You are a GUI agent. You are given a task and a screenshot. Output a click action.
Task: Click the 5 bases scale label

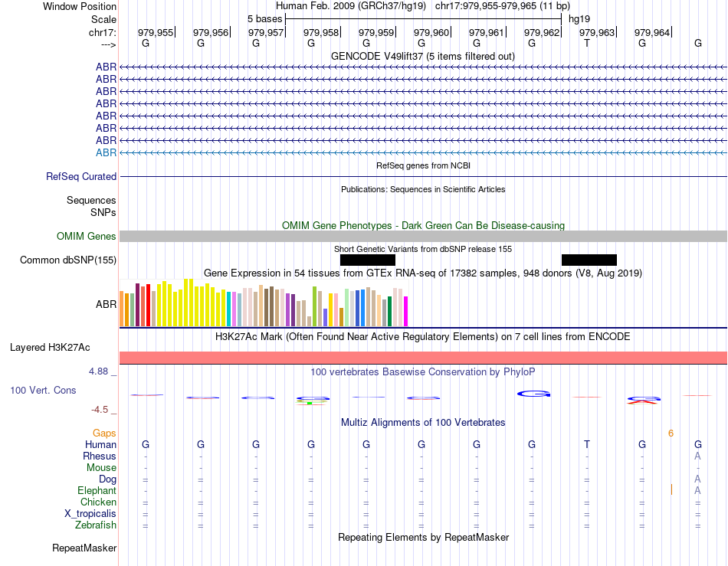(264, 19)
